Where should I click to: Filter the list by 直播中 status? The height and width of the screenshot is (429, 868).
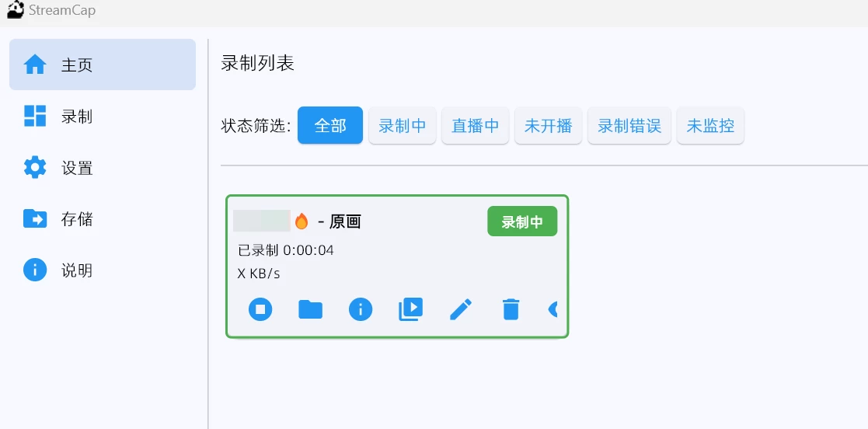click(476, 125)
